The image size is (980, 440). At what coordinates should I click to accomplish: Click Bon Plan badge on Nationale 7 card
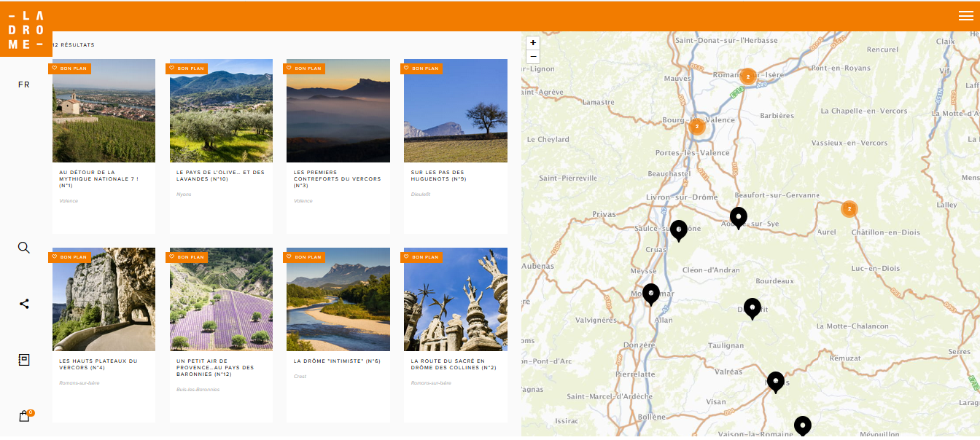click(69, 68)
